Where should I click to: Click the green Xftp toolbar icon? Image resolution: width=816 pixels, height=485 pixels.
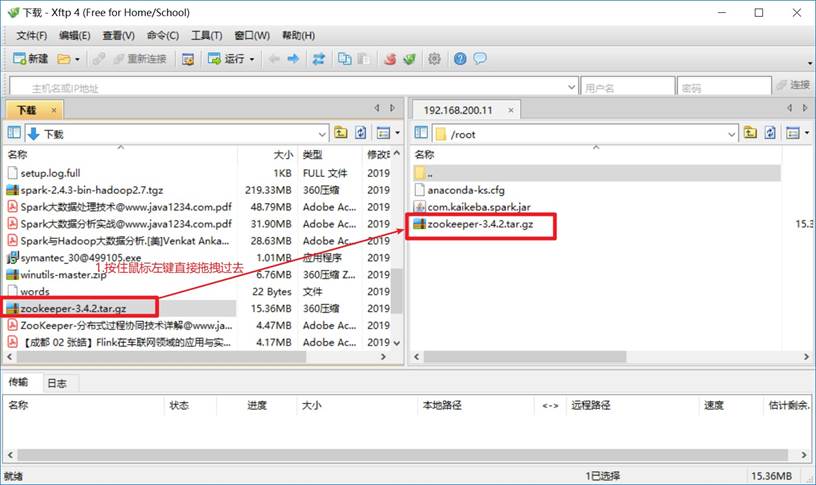point(410,59)
